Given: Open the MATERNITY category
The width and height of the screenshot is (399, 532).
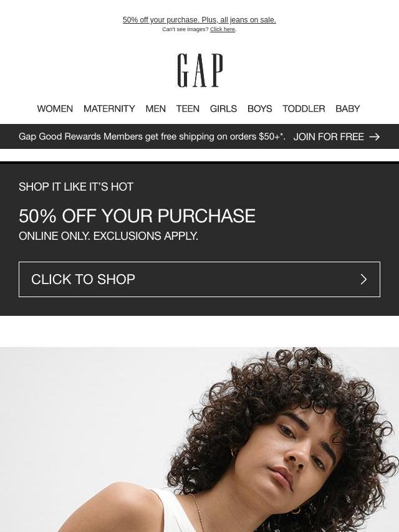Looking at the screenshot, I should coord(109,108).
